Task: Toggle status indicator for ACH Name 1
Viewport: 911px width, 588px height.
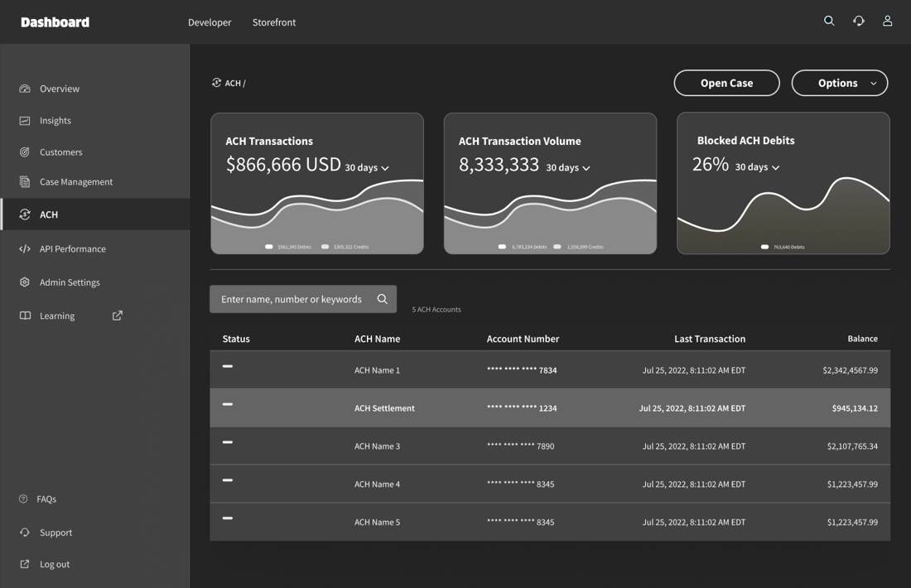Action: pyautogui.click(x=228, y=366)
